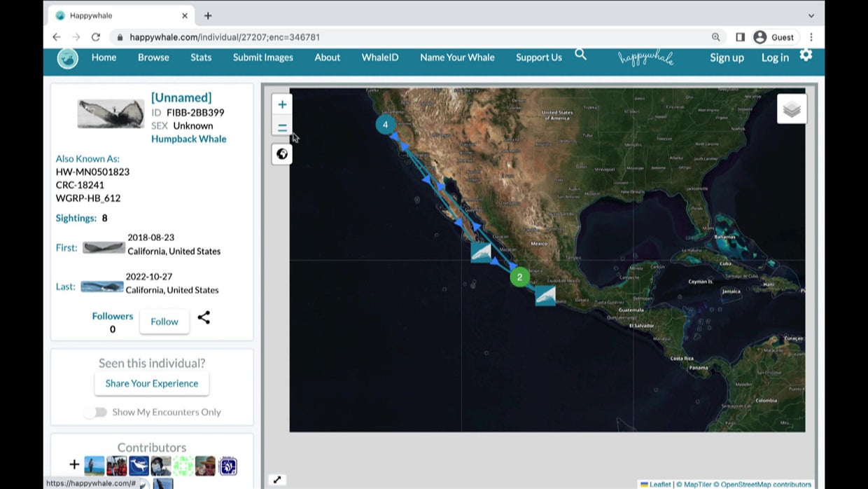Expand map to fullscreen
868x489 pixels.
click(x=277, y=480)
